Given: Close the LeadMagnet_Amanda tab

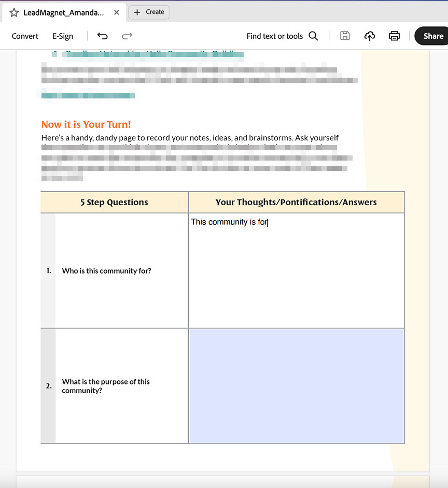Looking at the screenshot, I should coord(117,12).
